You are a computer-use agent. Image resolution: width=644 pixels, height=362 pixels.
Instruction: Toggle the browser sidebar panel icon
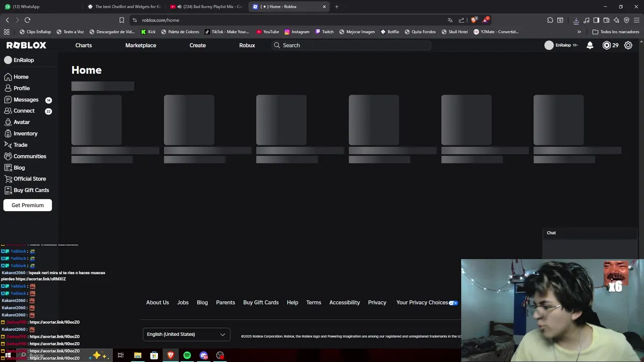596,20
